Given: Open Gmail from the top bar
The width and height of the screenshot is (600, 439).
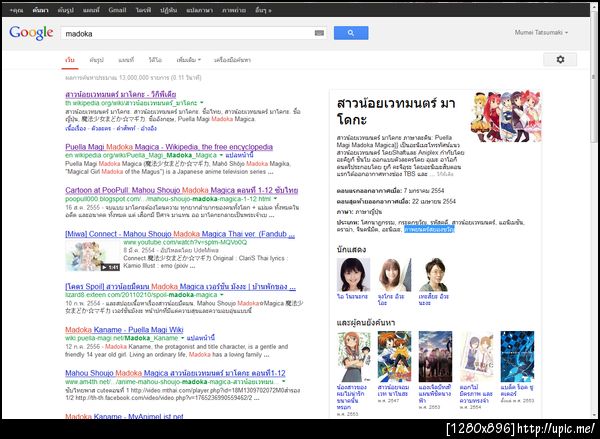Looking at the screenshot, I should (x=117, y=10).
